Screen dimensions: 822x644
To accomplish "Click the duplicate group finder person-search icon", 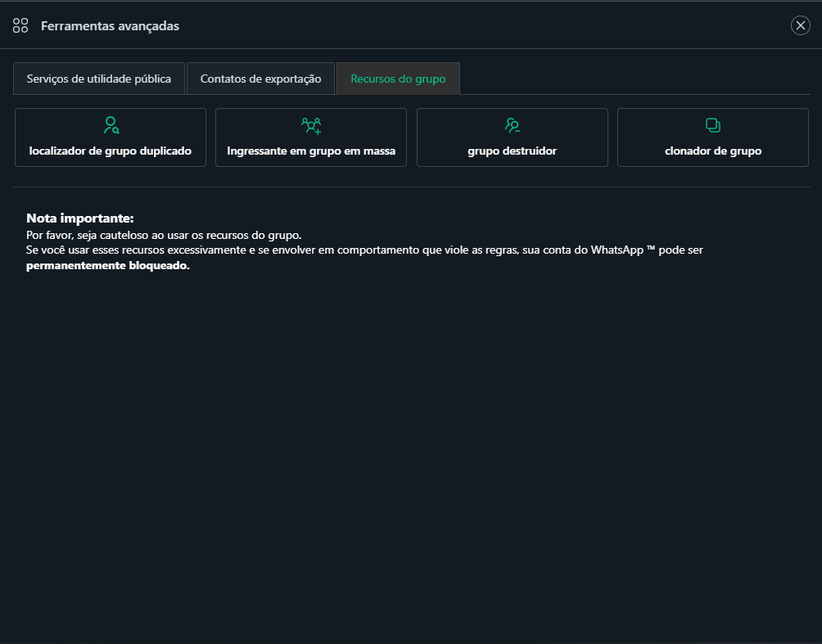I will [111, 125].
